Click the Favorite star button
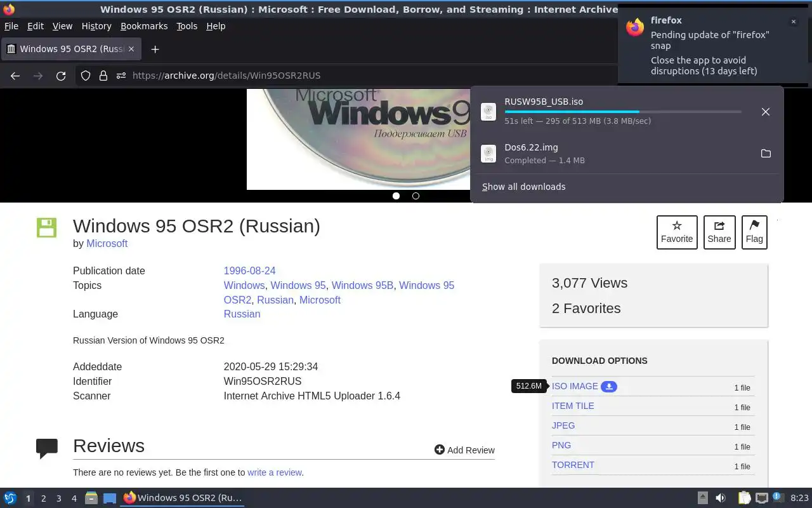Viewport: 812px width, 508px height. [677, 232]
